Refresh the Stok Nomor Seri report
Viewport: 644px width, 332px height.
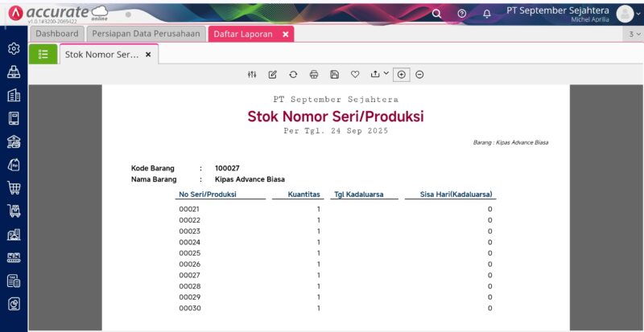coord(293,74)
